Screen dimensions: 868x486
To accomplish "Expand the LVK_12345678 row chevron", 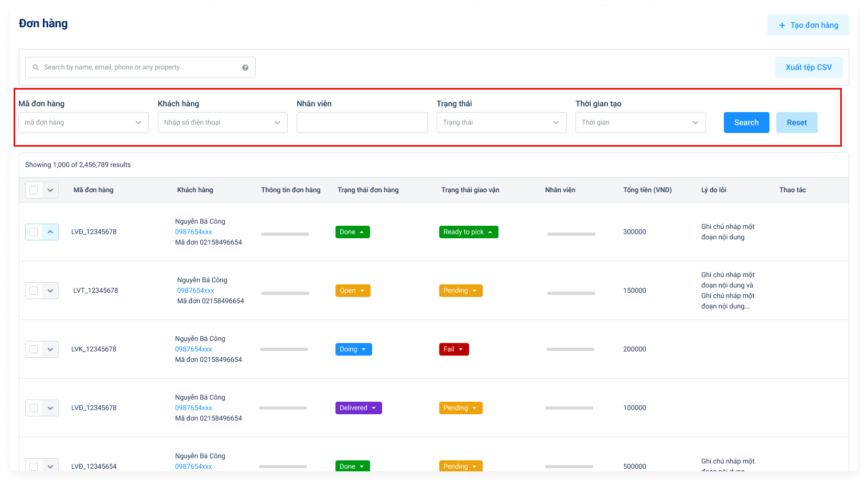I will 50,349.
